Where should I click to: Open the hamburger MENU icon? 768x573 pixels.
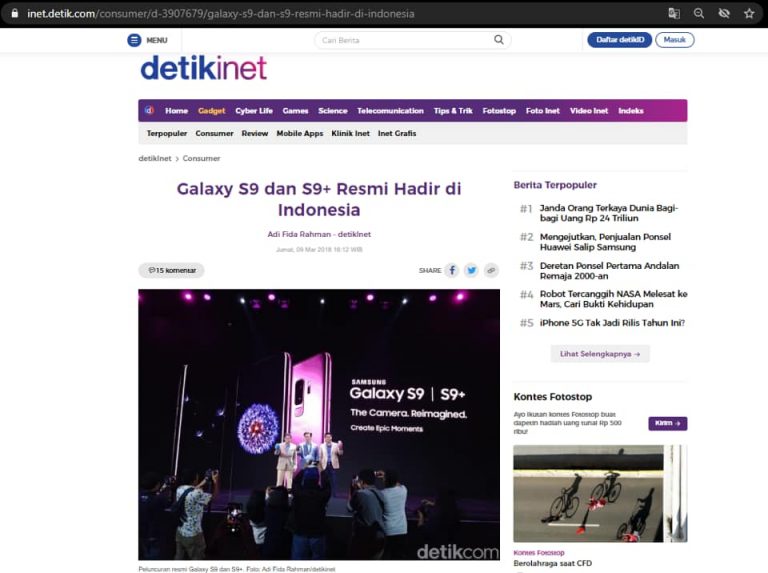134,40
